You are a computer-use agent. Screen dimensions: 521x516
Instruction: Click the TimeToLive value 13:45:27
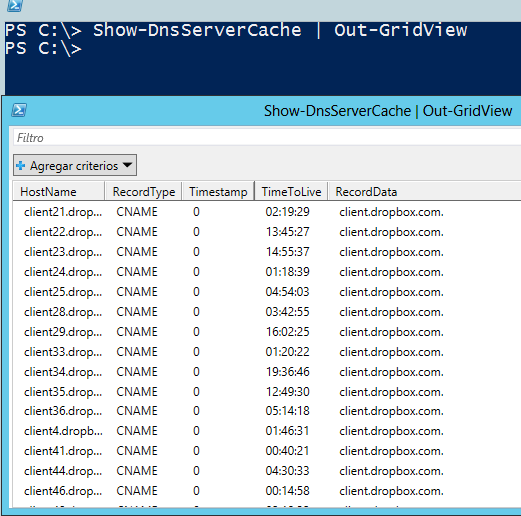click(x=287, y=232)
